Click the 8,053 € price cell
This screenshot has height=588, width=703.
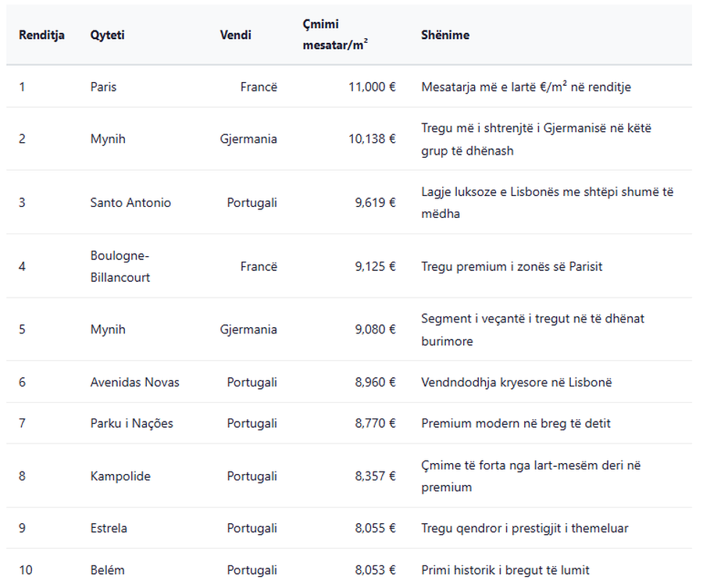375,570
